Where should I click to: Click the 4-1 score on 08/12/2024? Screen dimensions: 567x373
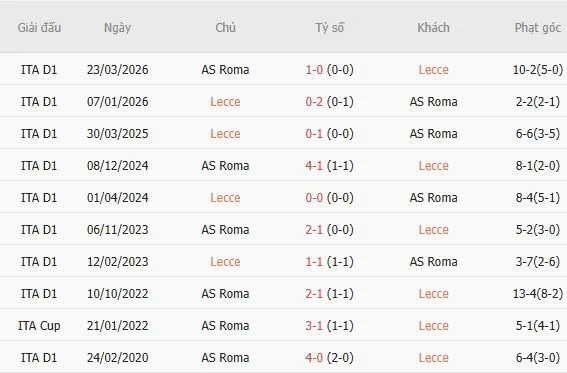click(x=314, y=166)
